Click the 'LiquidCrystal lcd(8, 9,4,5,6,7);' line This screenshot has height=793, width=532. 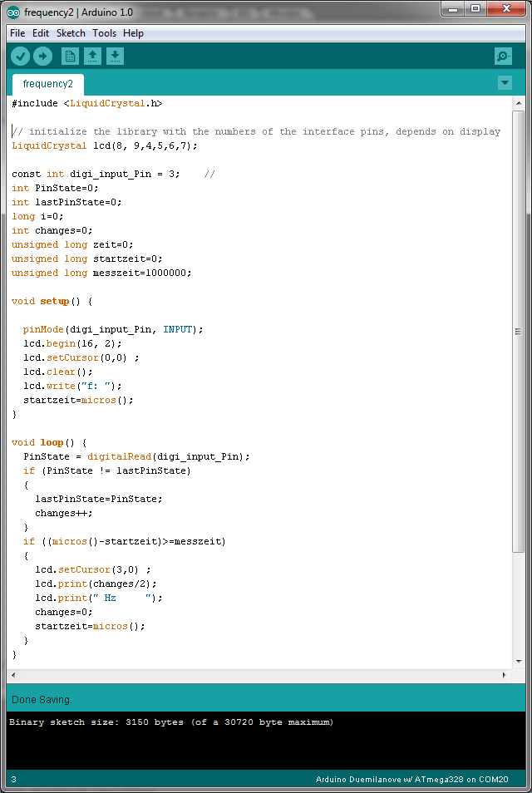(x=105, y=145)
